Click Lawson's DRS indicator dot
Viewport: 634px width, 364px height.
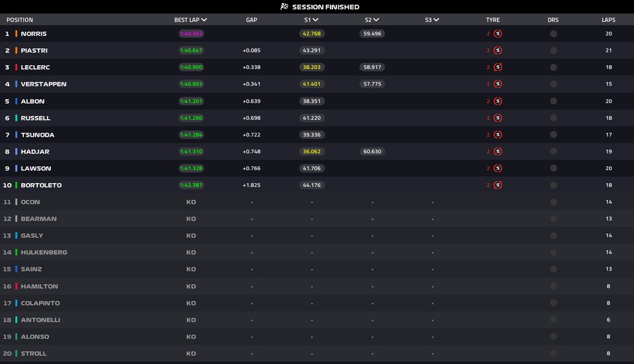[553, 168]
